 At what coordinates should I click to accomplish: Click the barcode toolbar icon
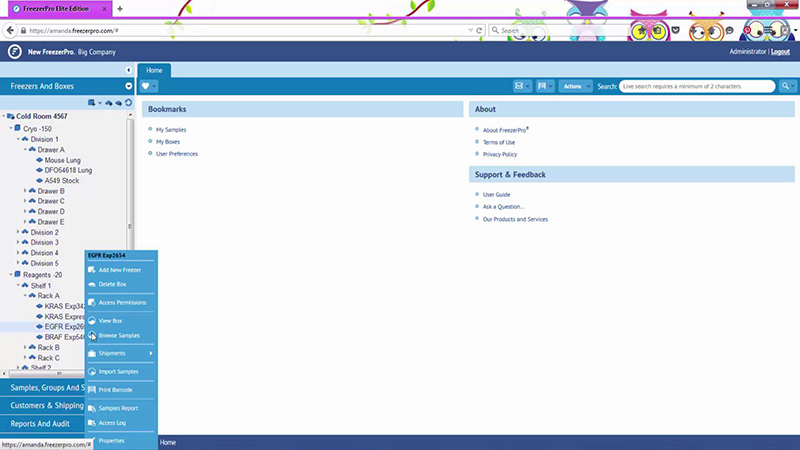click(542, 86)
